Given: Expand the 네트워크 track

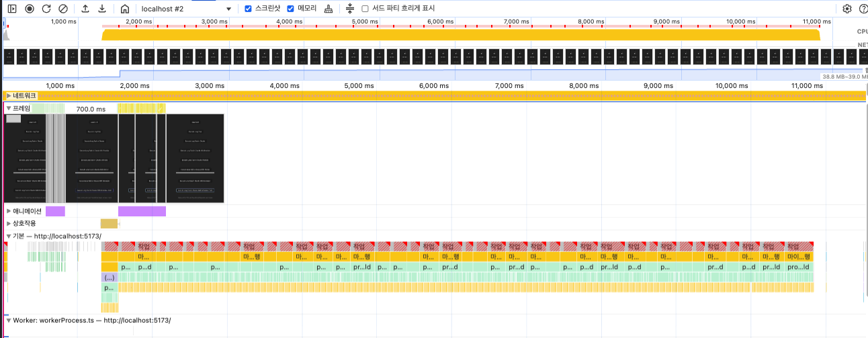Looking at the screenshot, I should click(9, 96).
